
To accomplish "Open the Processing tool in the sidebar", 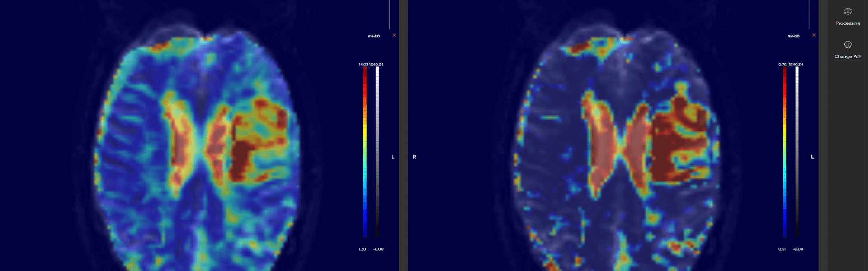I will (x=848, y=16).
